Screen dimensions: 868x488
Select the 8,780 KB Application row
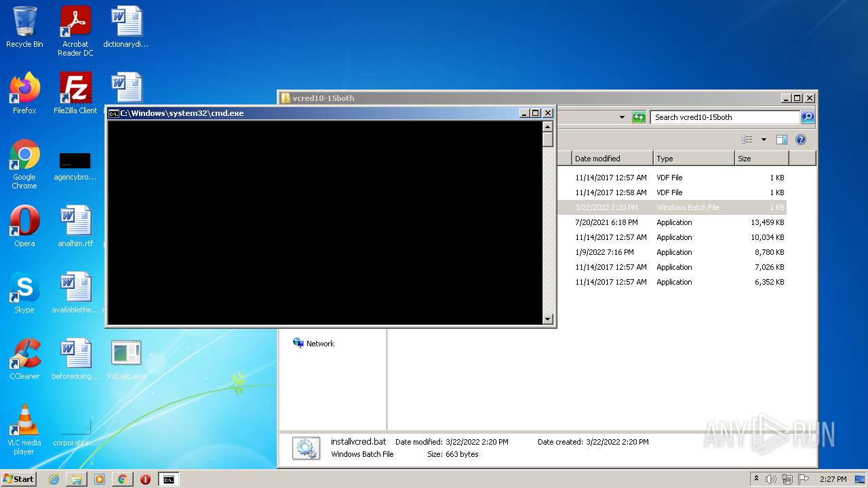(671, 252)
